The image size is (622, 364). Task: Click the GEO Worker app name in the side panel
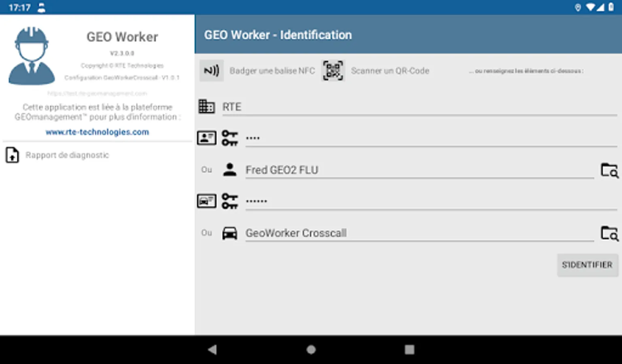[x=122, y=37]
